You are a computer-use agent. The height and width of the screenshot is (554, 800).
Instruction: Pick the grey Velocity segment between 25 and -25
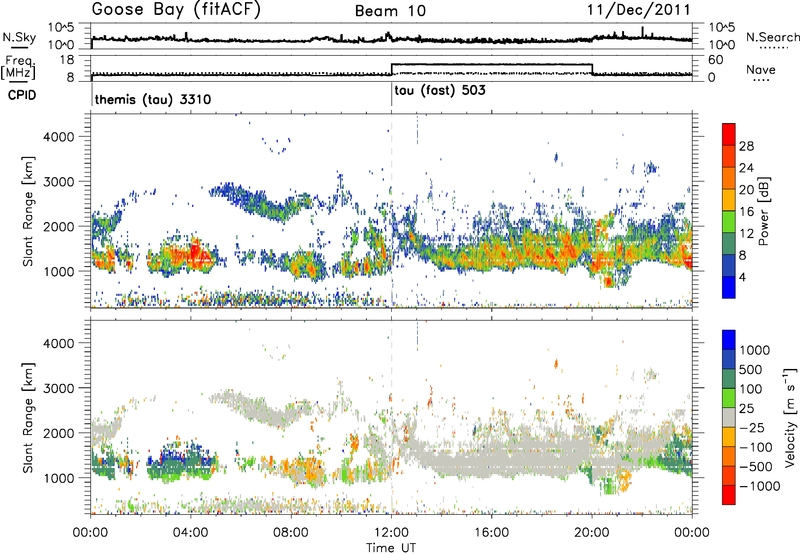click(x=729, y=418)
